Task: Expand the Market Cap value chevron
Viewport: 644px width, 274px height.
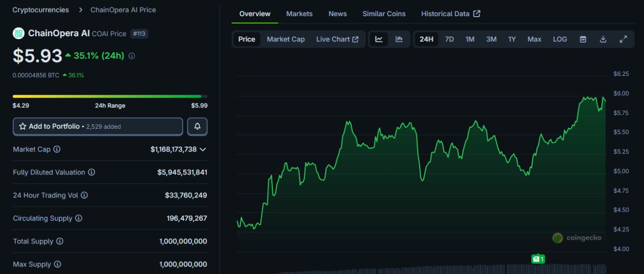Action: click(x=203, y=149)
